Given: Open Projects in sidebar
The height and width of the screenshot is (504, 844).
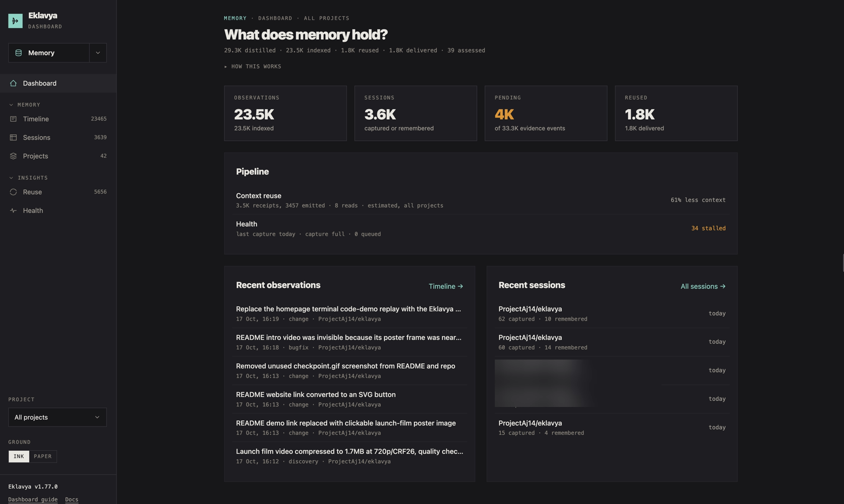Looking at the screenshot, I should 58,156.
